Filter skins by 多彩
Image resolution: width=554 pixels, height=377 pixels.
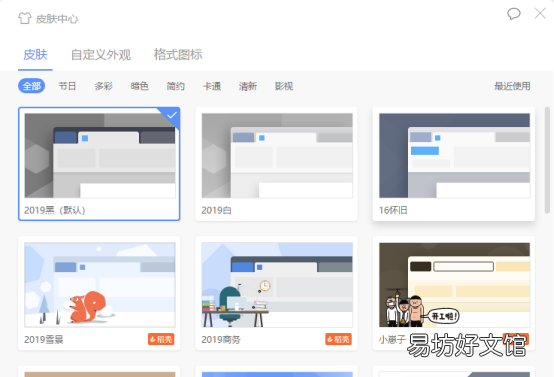(x=104, y=86)
